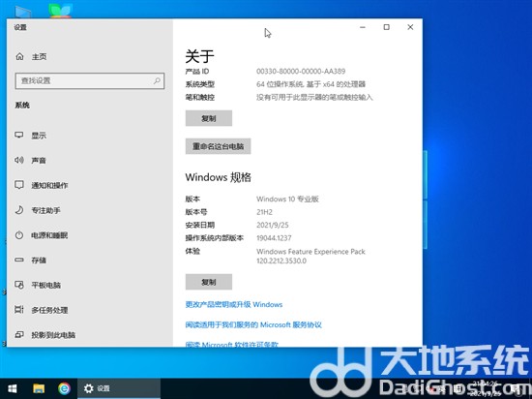Open 通知和操作 in the sidebar
This screenshot has height=399, width=532.
[x=49, y=185]
